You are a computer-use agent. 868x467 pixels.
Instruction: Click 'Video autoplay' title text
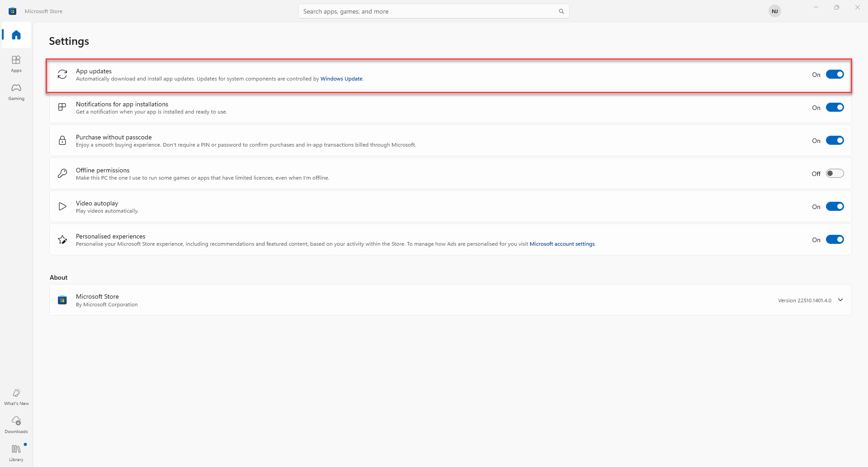[97, 203]
